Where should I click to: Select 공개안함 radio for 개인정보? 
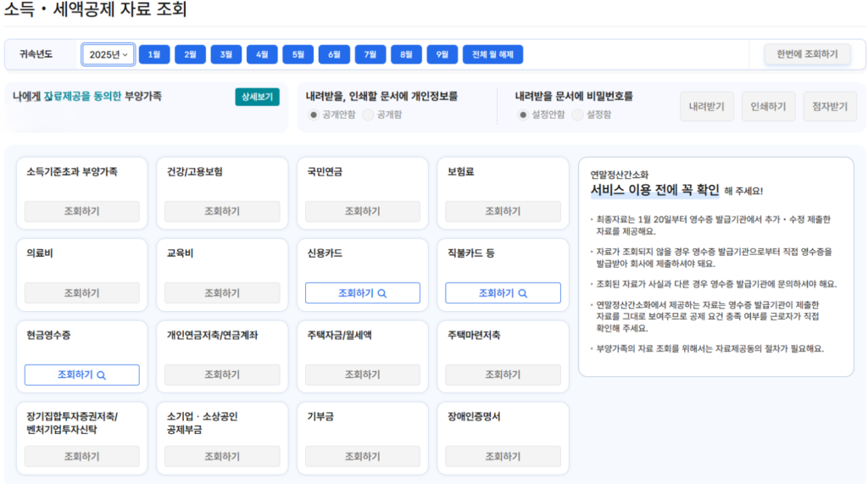[314, 114]
